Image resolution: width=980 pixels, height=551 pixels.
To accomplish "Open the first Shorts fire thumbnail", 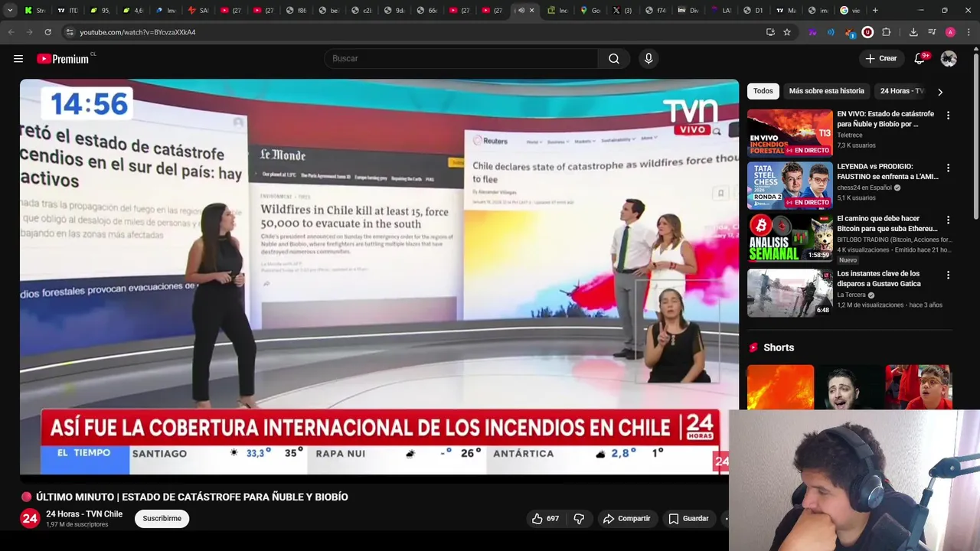I will tap(780, 387).
